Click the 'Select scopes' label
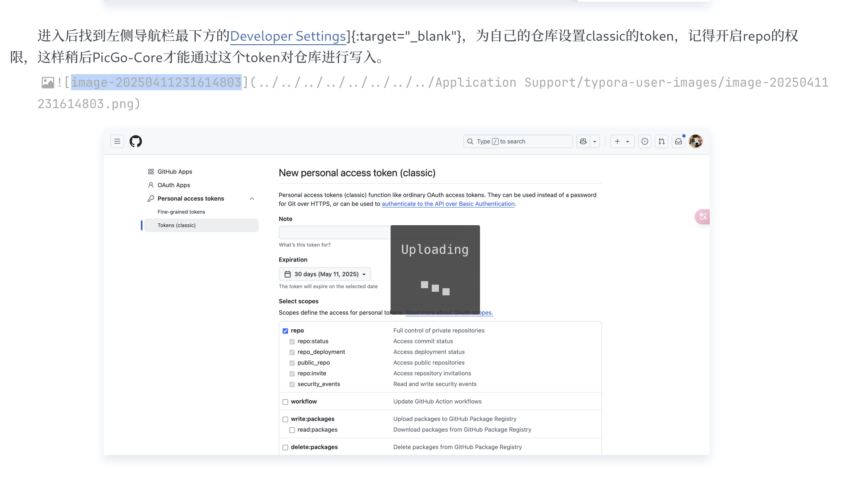842x504 pixels. [299, 301]
